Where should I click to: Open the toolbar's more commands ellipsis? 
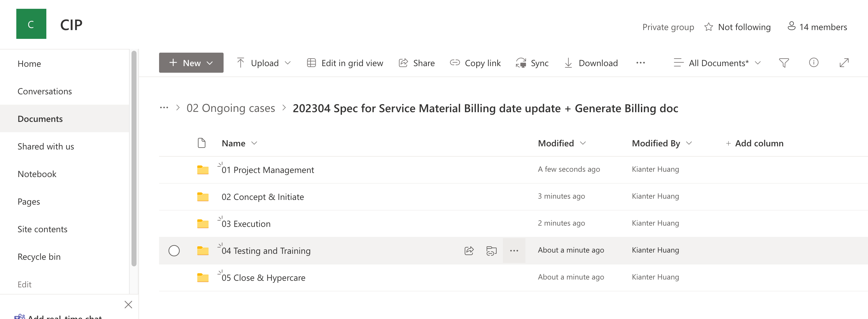(x=640, y=63)
